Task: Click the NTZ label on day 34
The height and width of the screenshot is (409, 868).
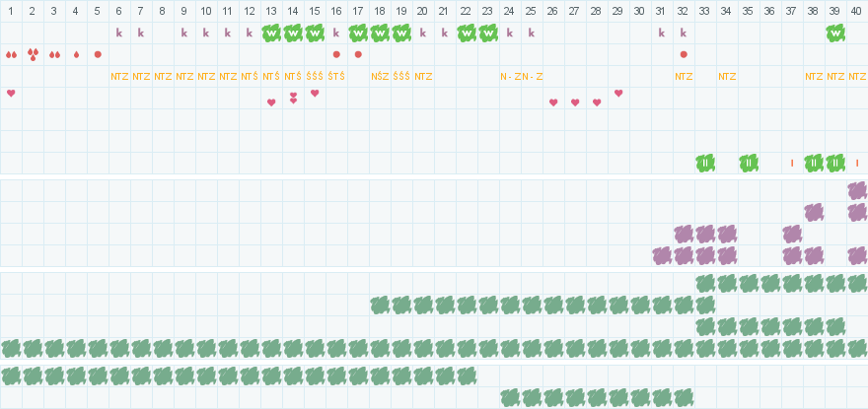Action: pyautogui.click(x=727, y=76)
